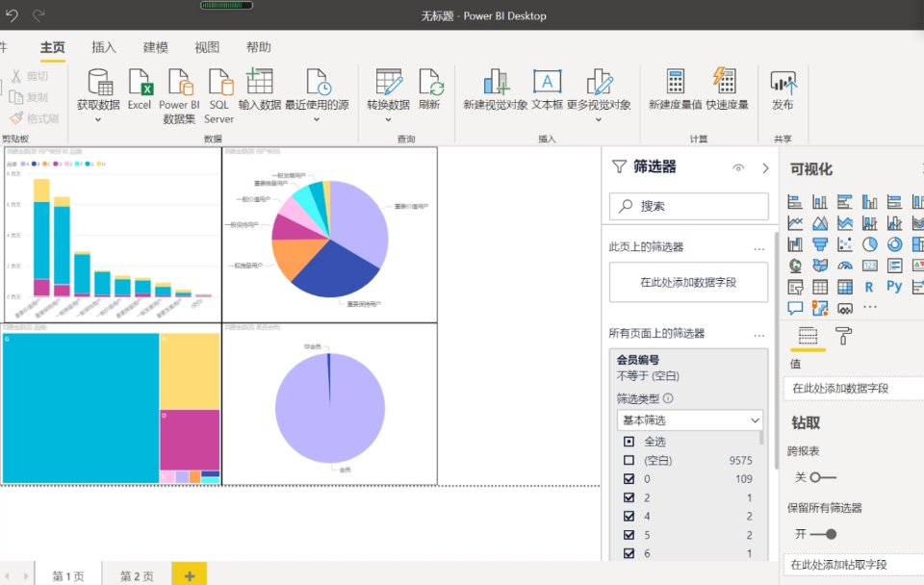Viewport: 924px width, 585px height.
Task: Create a new visual via 新建视觉对象
Action: click(497, 82)
